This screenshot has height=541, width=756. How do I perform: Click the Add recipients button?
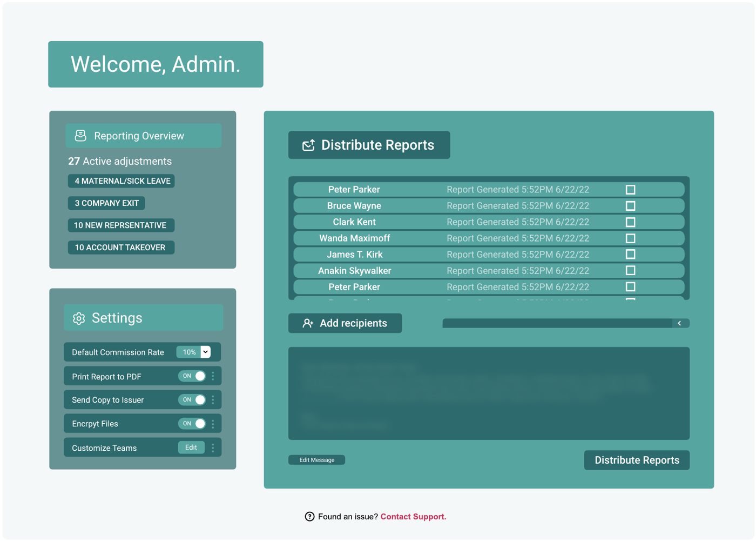345,323
